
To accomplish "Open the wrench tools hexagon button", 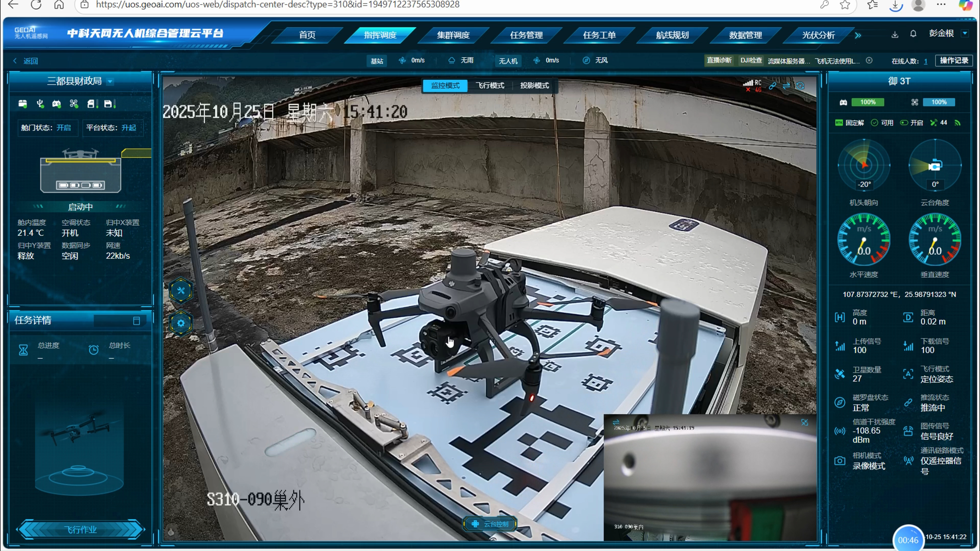I will (181, 291).
